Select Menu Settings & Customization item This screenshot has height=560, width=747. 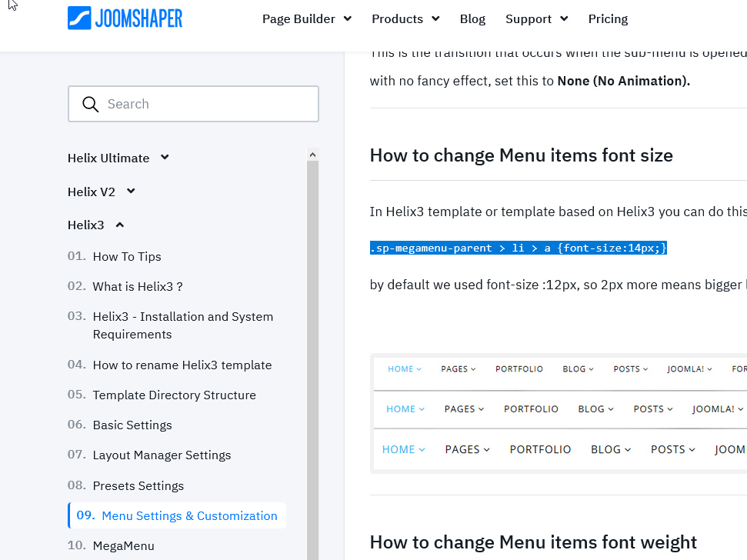click(189, 515)
